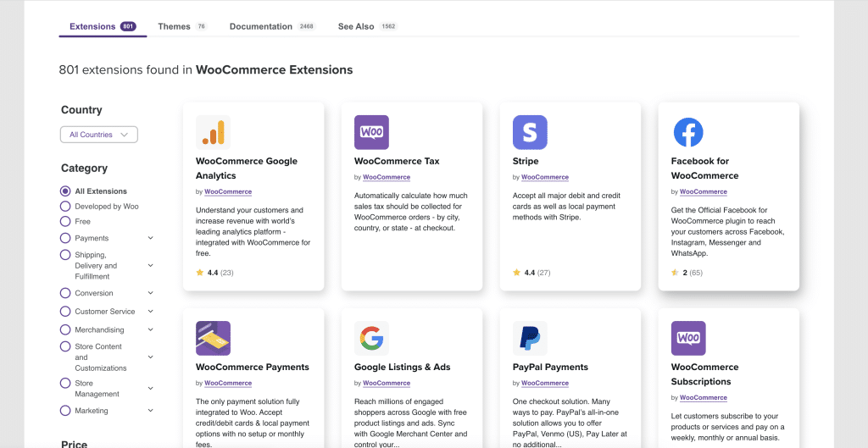Click the Stripe S logo icon
The height and width of the screenshot is (448, 868).
pyautogui.click(x=530, y=132)
